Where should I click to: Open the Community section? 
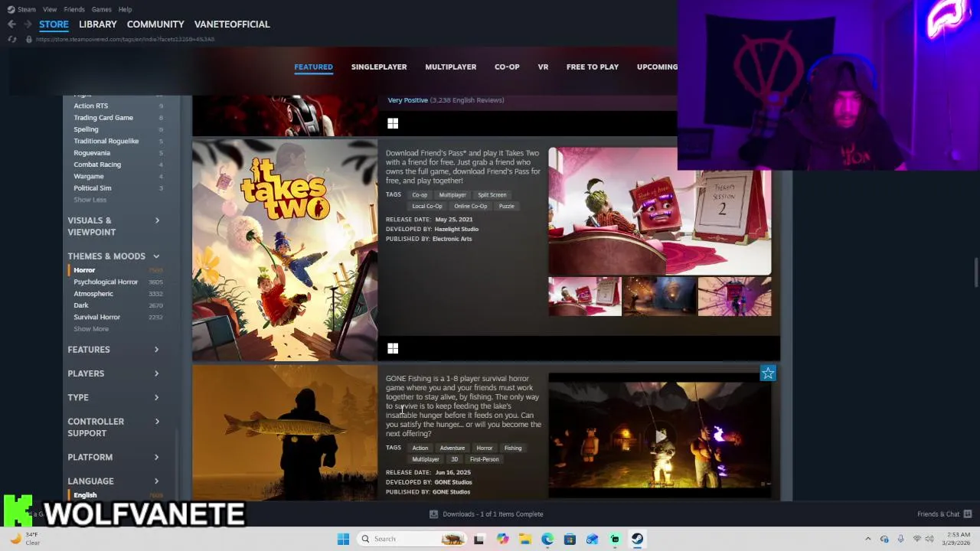click(x=155, y=24)
